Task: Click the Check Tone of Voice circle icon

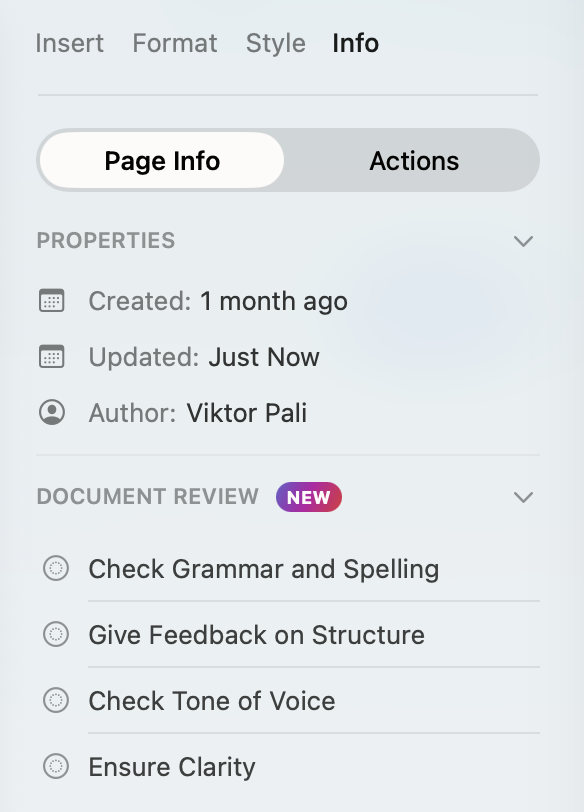Action: pos(56,700)
